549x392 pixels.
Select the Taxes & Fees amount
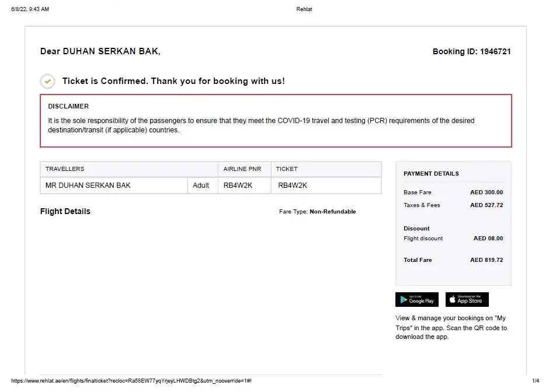coord(487,205)
